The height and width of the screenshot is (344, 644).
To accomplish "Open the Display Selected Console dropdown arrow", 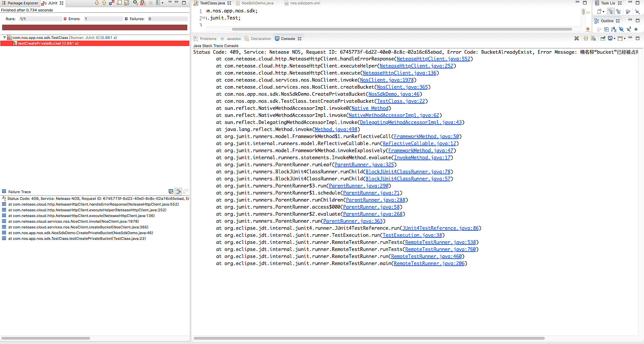I will pos(614,39).
